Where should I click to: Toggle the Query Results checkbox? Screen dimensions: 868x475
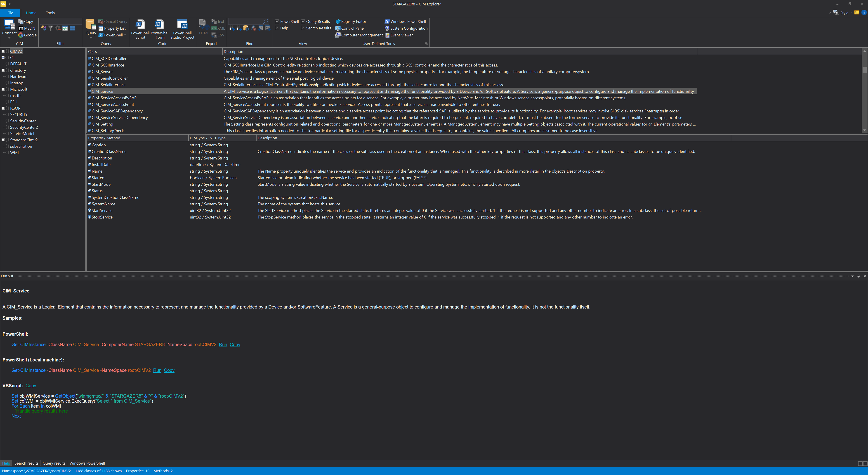(x=303, y=21)
